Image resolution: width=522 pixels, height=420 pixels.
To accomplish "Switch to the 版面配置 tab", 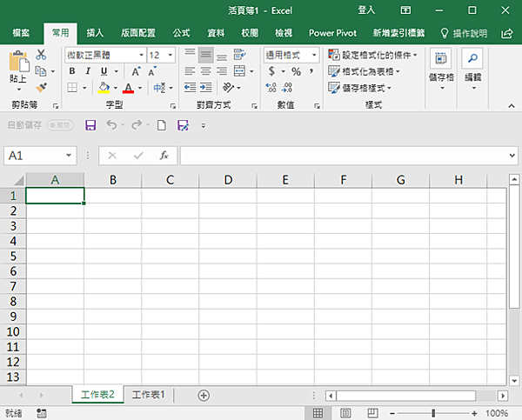I will 137,33.
